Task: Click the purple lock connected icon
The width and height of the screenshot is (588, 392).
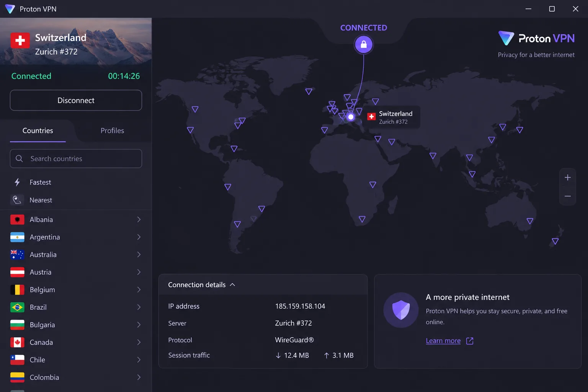Action: pos(364,44)
